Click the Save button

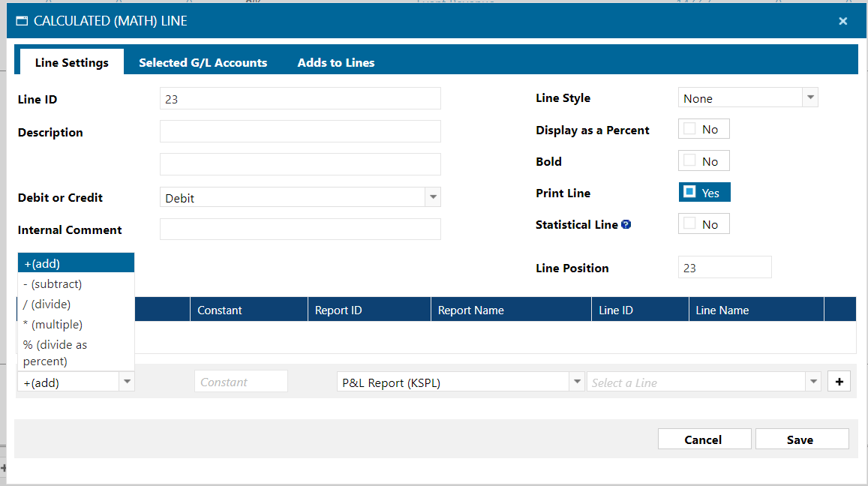[x=801, y=439]
